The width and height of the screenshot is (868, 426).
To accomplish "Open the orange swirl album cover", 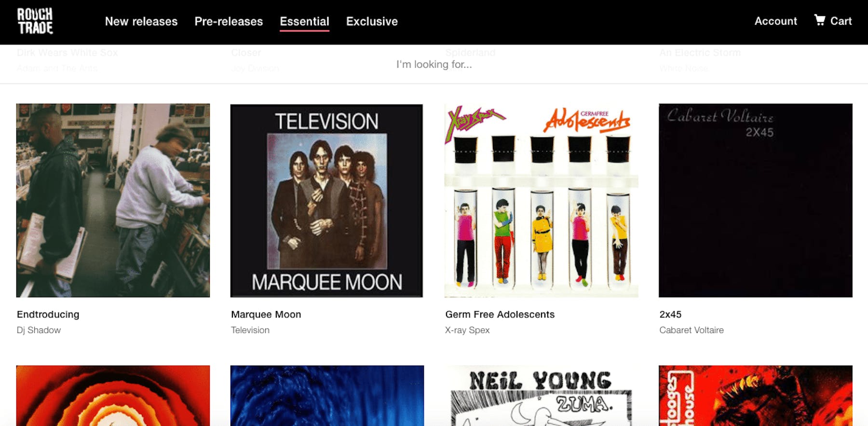I will [x=113, y=396].
